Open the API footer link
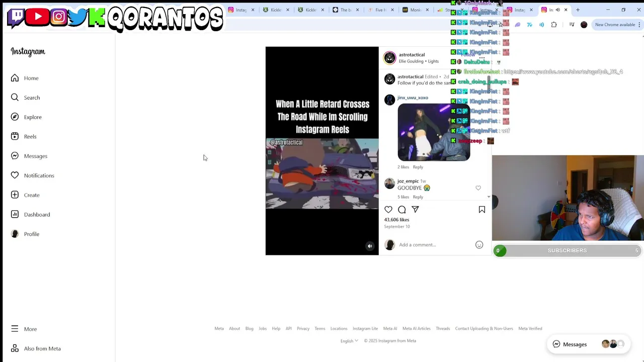Viewport: 644px width, 362px height. [289, 328]
